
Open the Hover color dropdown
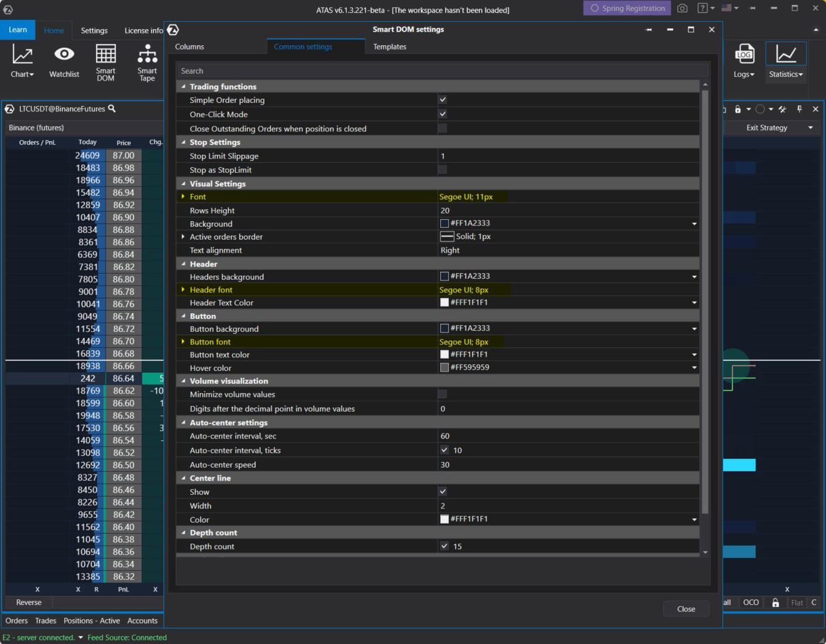coord(693,367)
